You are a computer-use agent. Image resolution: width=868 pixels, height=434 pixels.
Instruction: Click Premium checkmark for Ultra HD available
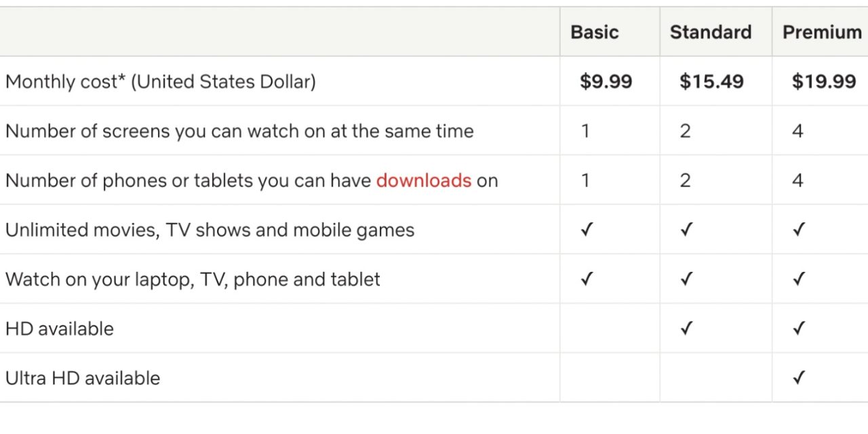pos(799,378)
